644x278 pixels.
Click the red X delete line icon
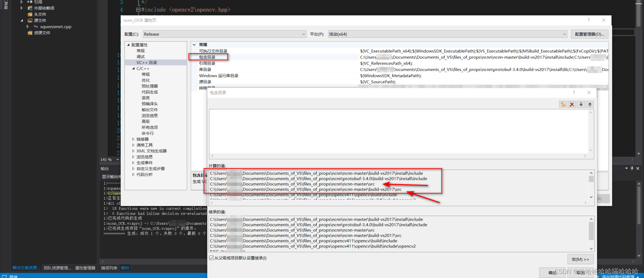click(572, 104)
